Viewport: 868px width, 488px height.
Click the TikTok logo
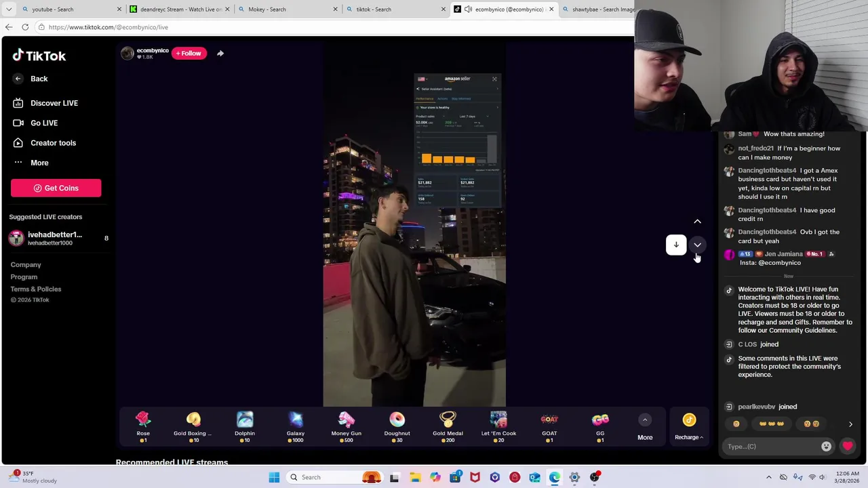click(x=39, y=56)
